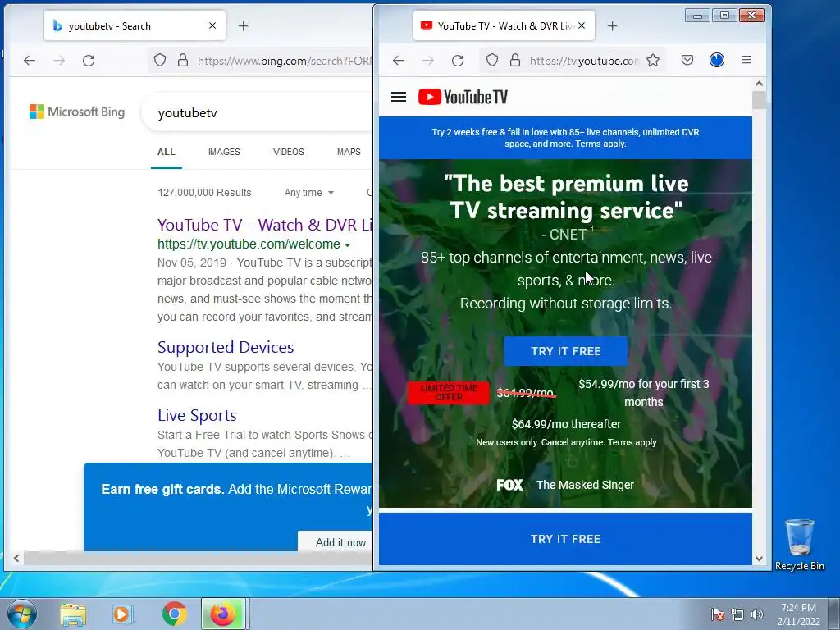Expand the Any time filter dropdown
This screenshot has height=630, width=840.
309,192
